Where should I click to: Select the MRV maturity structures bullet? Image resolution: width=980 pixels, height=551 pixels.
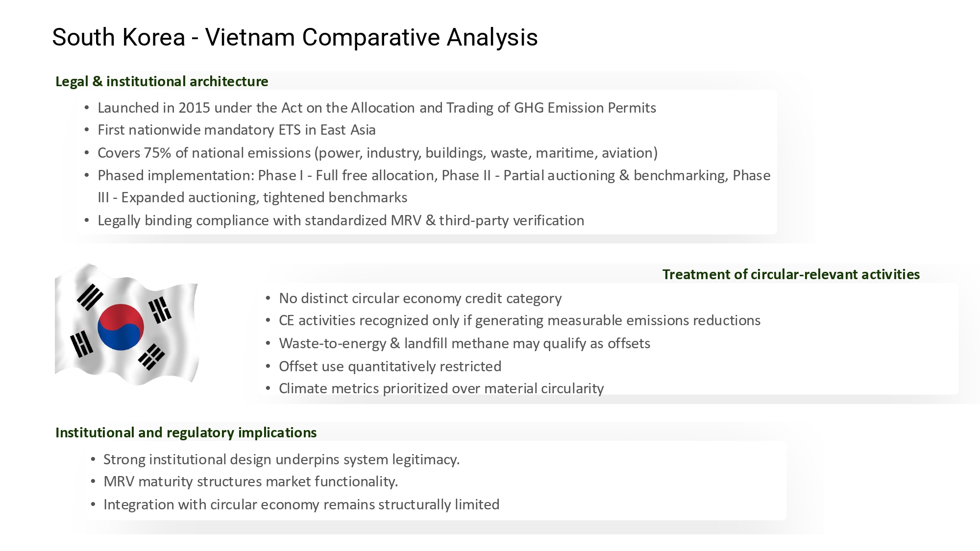coord(250,481)
